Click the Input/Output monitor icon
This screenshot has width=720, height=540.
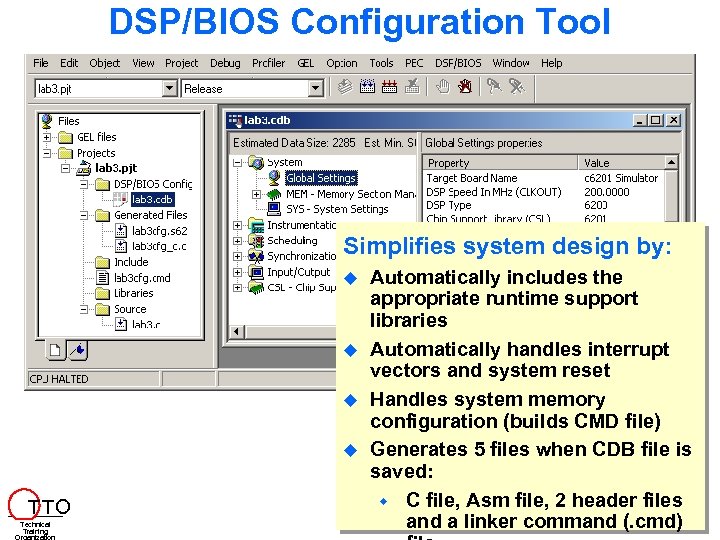(x=256, y=272)
